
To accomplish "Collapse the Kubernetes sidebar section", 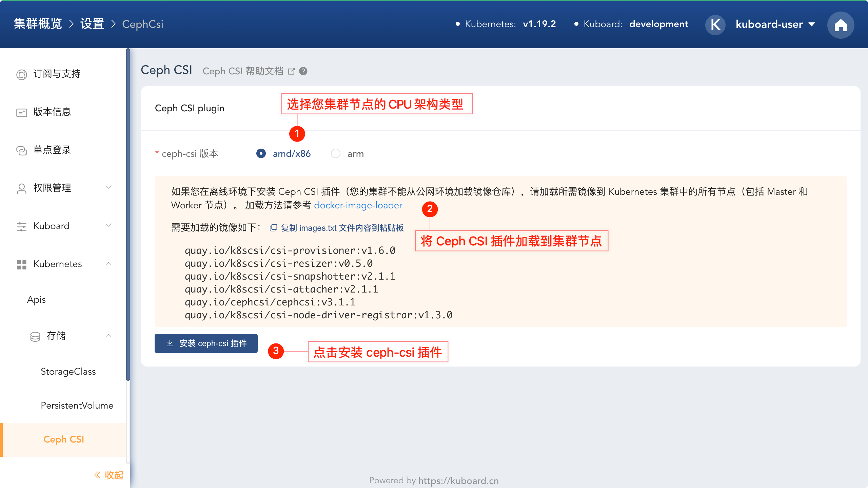I will tap(108, 264).
